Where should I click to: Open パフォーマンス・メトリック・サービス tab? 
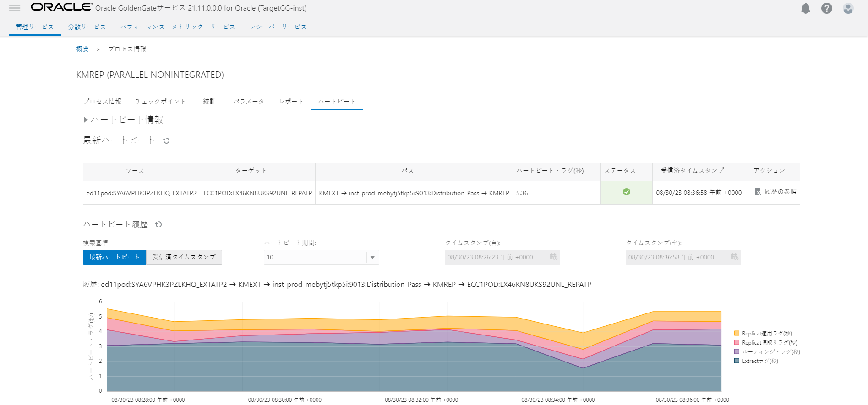(x=178, y=27)
